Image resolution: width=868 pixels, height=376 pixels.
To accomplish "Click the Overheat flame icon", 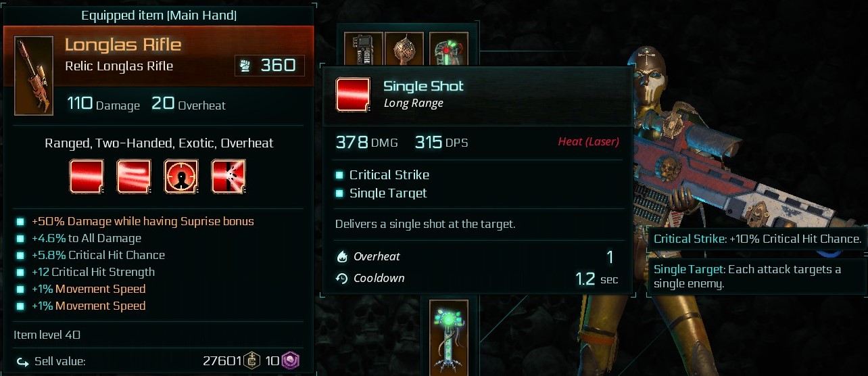I will coord(342,257).
